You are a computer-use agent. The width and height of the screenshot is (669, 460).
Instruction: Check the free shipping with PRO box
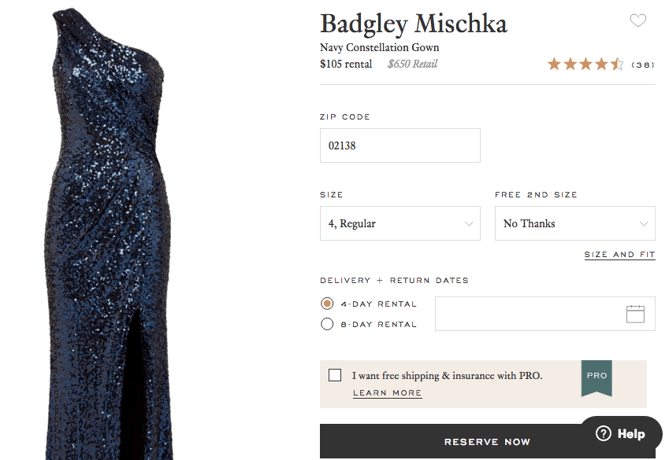[x=335, y=375]
